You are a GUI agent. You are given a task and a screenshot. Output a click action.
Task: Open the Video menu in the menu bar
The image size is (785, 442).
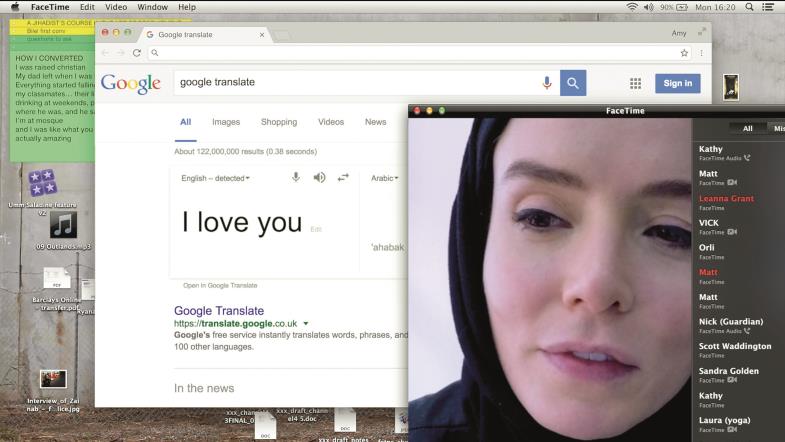click(116, 7)
